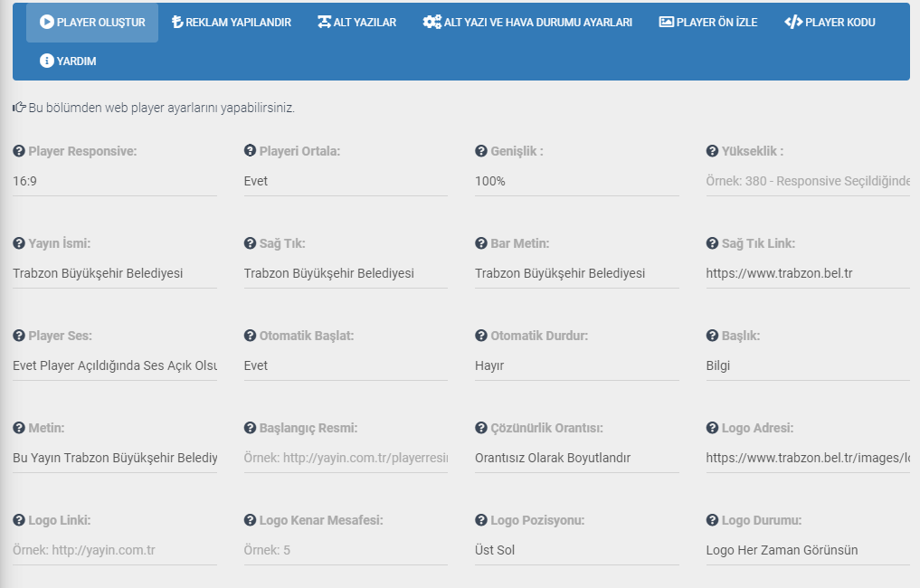Viewport: 920px width, 588px height.
Task: Click the Yükseklik input field
Action: [808, 181]
